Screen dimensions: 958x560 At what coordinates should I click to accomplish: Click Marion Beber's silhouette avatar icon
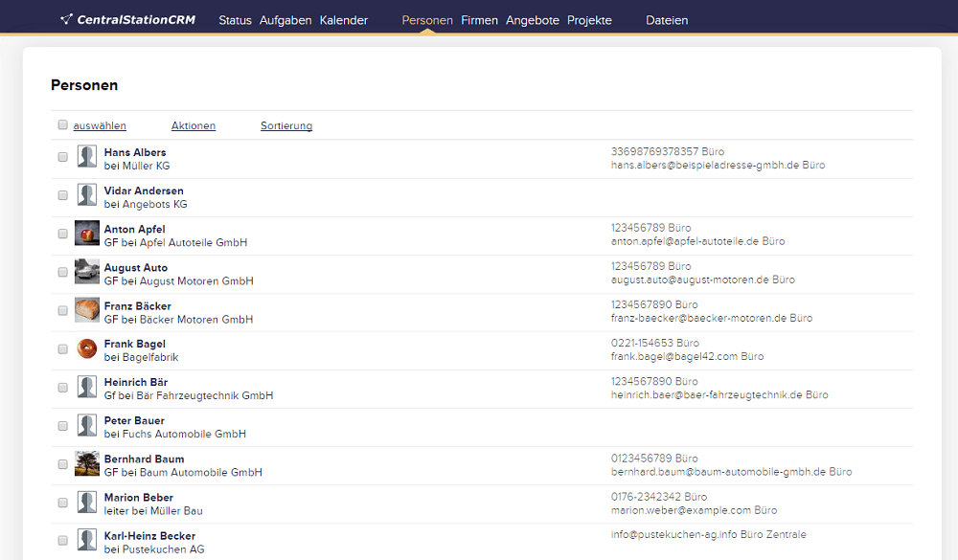click(87, 502)
